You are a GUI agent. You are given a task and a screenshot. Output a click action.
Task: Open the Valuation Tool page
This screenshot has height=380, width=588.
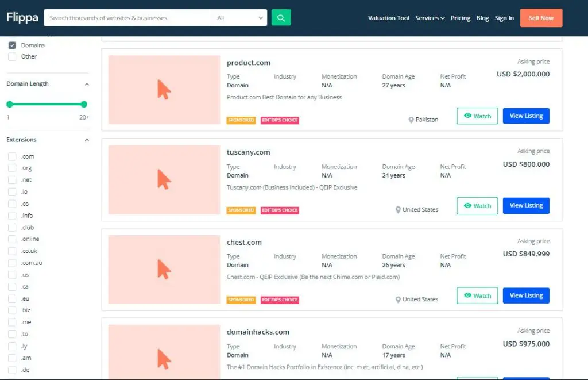coord(389,18)
